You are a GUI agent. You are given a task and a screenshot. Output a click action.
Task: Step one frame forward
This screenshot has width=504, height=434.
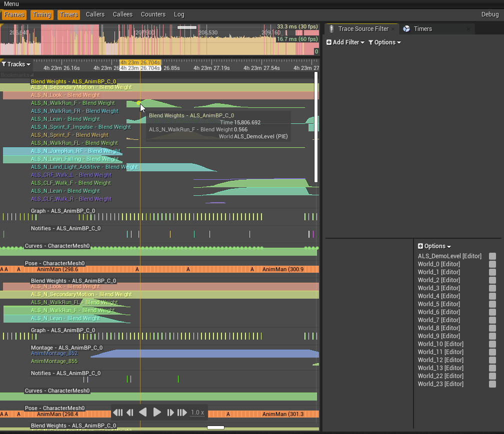point(170,413)
